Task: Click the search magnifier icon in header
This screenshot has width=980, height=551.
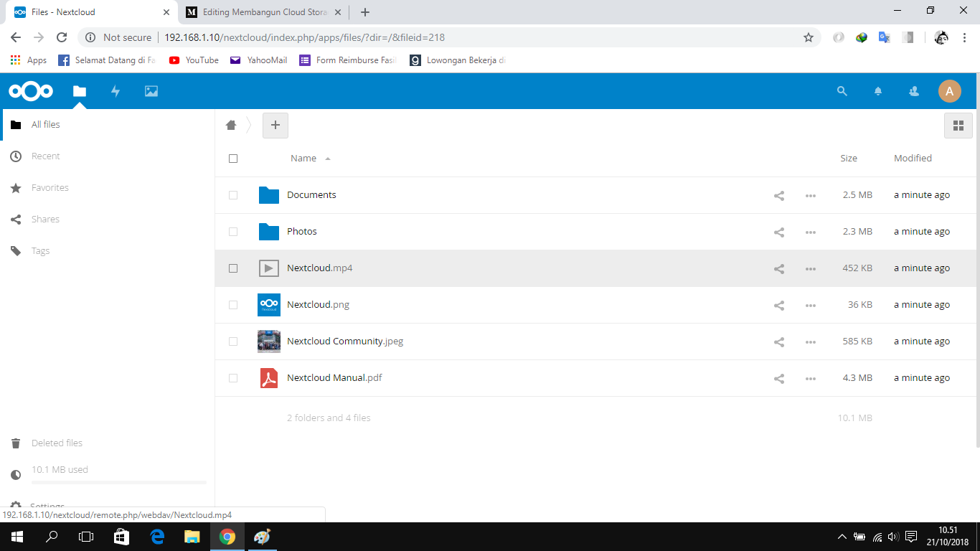Action: [x=842, y=91]
